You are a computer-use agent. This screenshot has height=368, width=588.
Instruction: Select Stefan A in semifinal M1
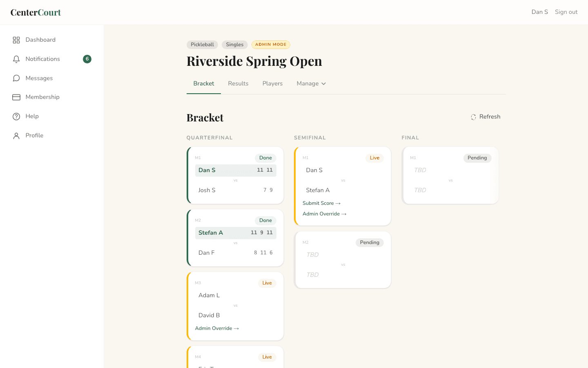pos(343,190)
